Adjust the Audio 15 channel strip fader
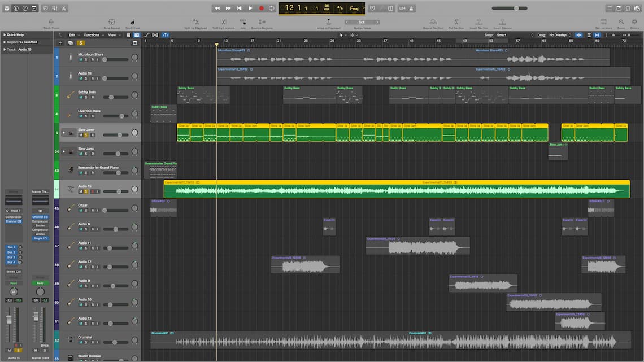 pyautogui.click(x=9, y=319)
